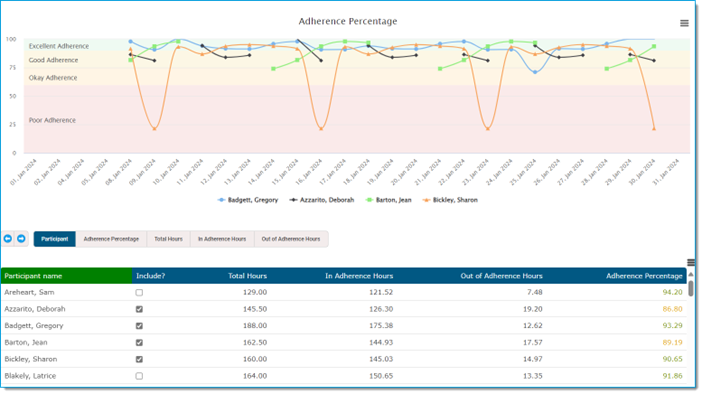Click Bickley orange low point on 23 Jan
The width and height of the screenshot is (702, 394).
click(488, 129)
